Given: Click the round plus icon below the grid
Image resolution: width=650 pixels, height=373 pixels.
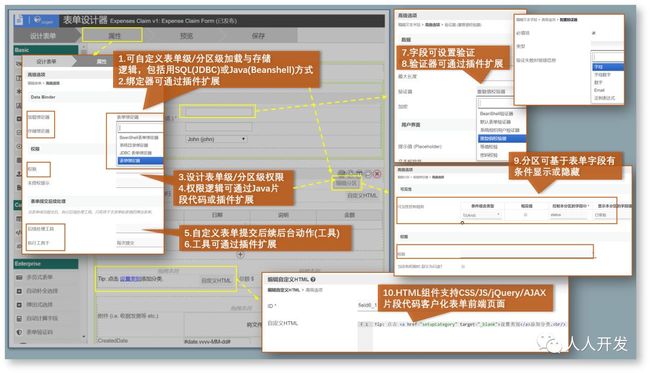Looking at the screenshot, I should pyautogui.click(x=240, y=254).
